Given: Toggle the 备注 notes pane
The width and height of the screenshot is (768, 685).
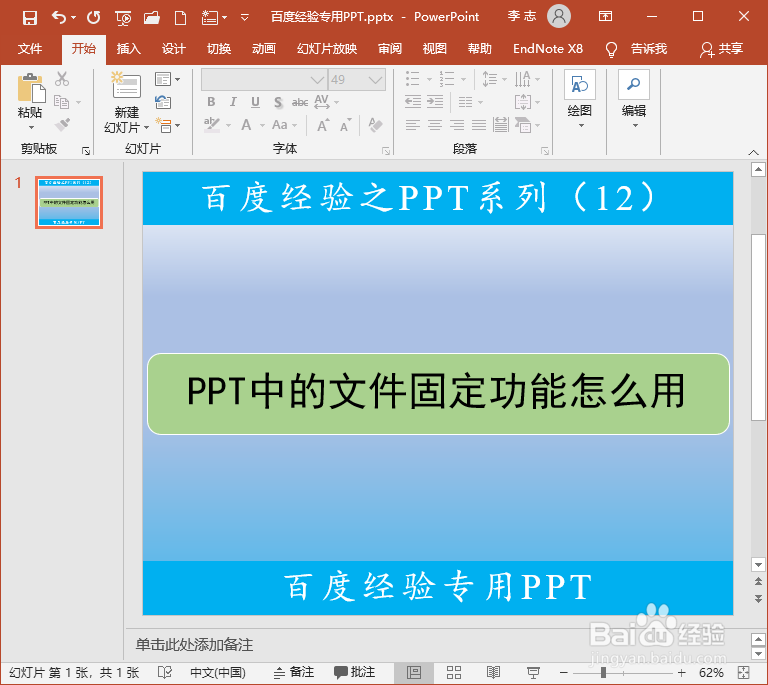Looking at the screenshot, I should (x=294, y=672).
